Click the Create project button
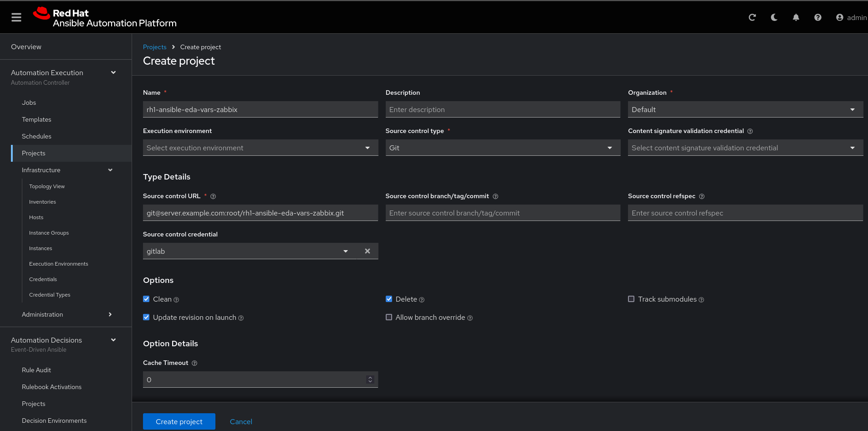Viewport: 868px width, 431px height. coord(179,421)
